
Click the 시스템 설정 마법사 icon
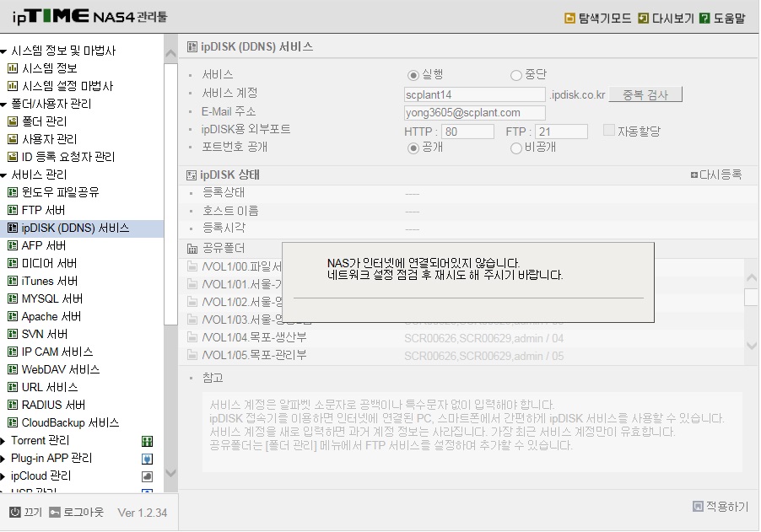click(13, 86)
